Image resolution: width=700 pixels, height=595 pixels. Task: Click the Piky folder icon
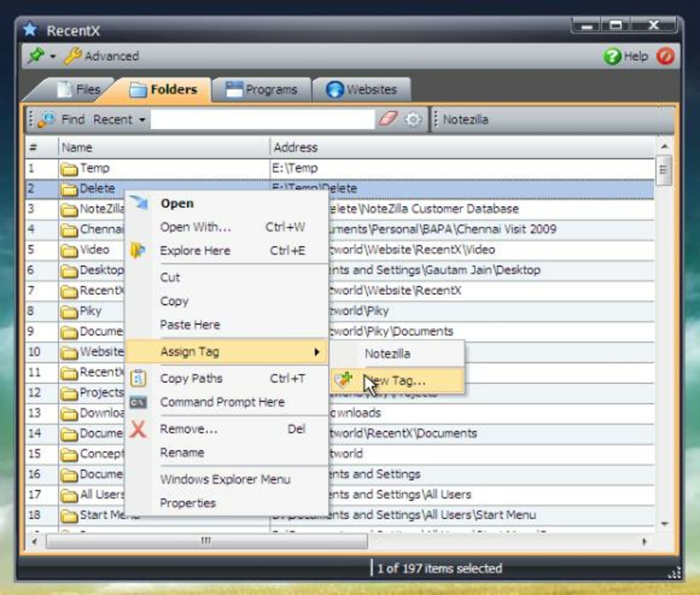[x=69, y=312]
